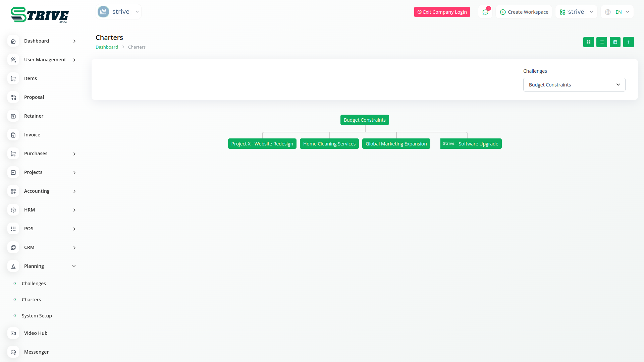Switch to list view icon
This screenshot has height=362, width=644.
coord(602,42)
